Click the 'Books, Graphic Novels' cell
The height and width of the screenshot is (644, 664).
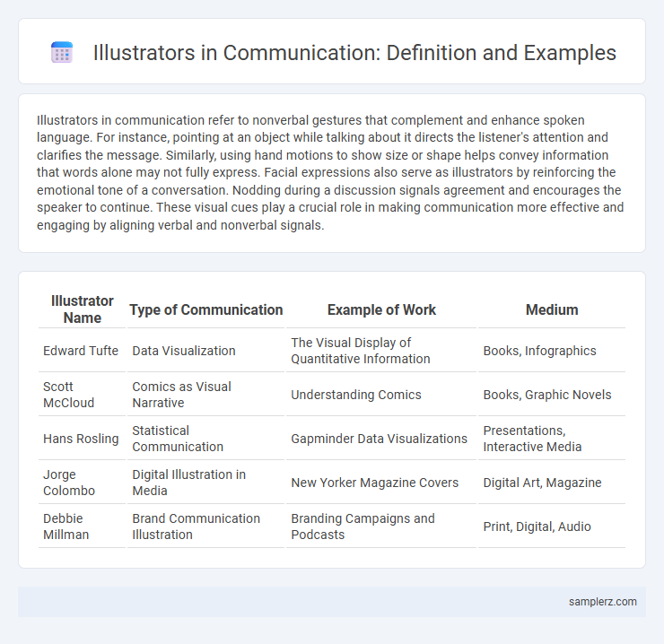552,395
